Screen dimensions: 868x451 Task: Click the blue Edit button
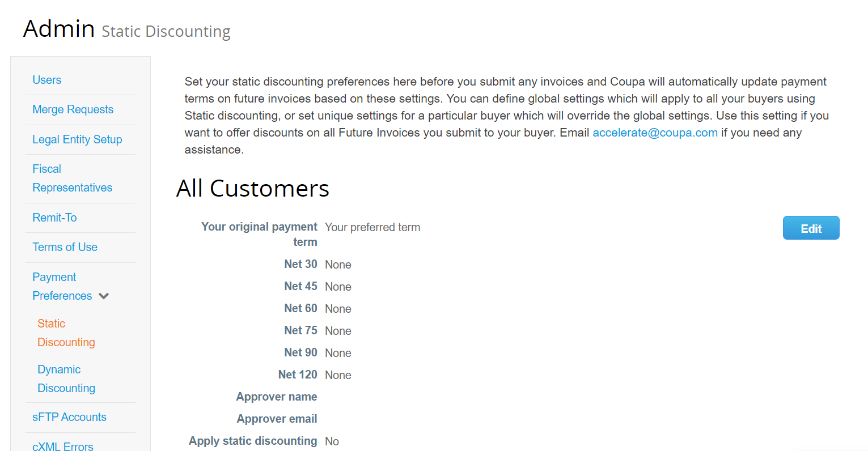[811, 228]
